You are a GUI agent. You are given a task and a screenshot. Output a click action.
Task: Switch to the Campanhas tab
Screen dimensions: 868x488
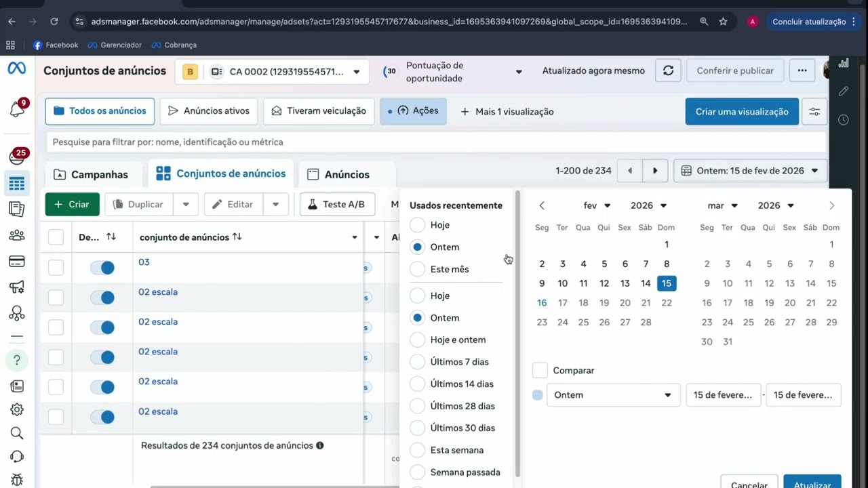(91, 174)
